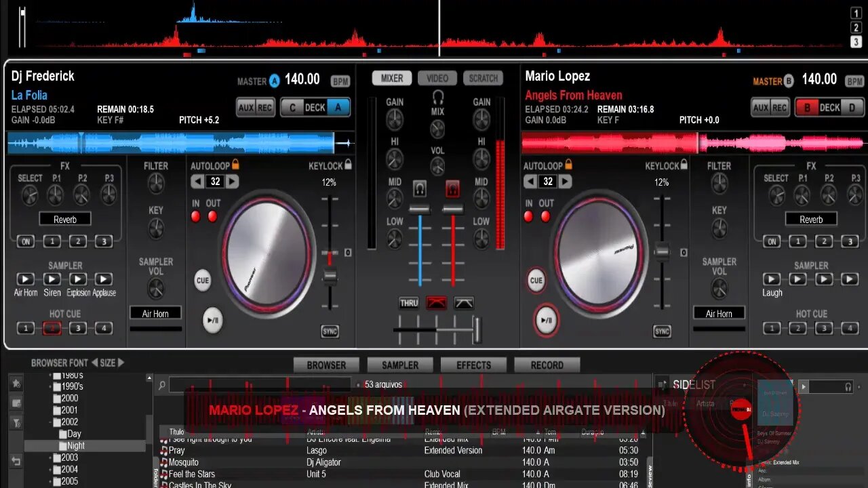The height and width of the screenshot is (488, 868).
Task: Open the BROWSER tab
Action: click(326, 365)
